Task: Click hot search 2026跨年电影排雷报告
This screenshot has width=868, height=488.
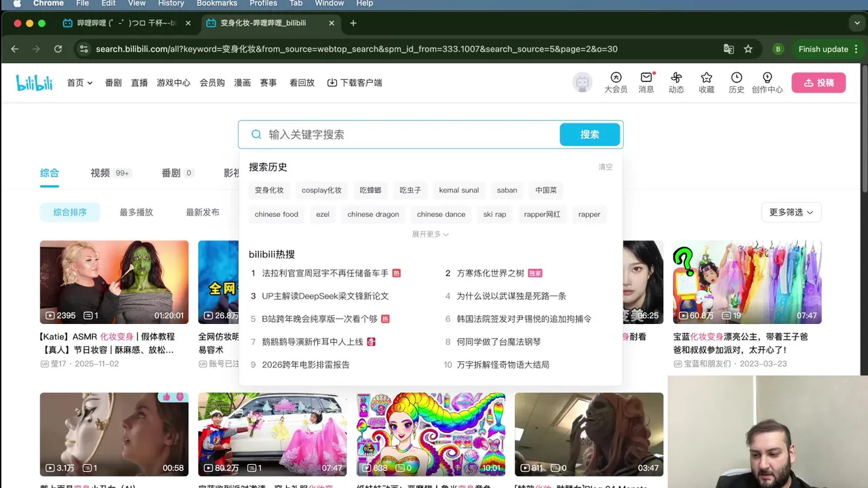Action: [306, 365]
